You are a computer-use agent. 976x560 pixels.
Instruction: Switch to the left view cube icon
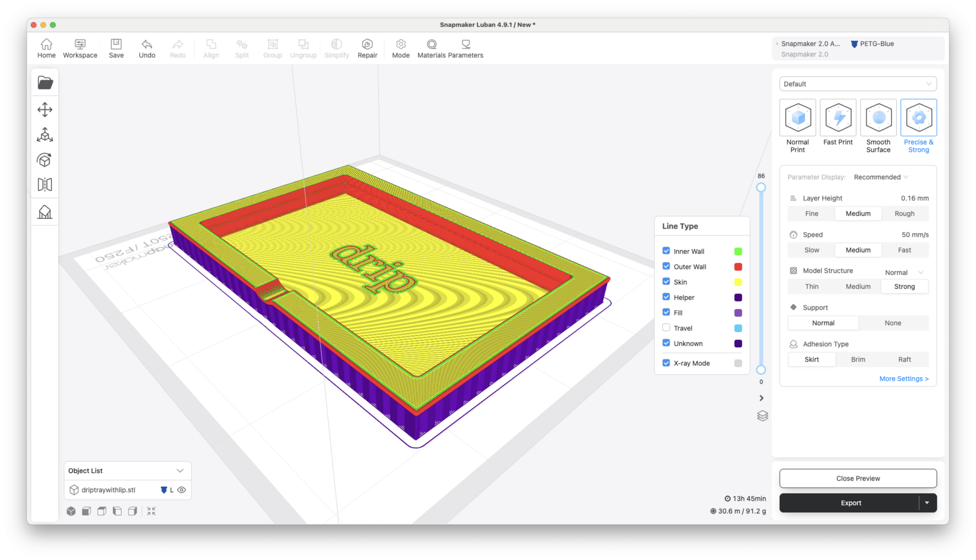coord(117,511)
